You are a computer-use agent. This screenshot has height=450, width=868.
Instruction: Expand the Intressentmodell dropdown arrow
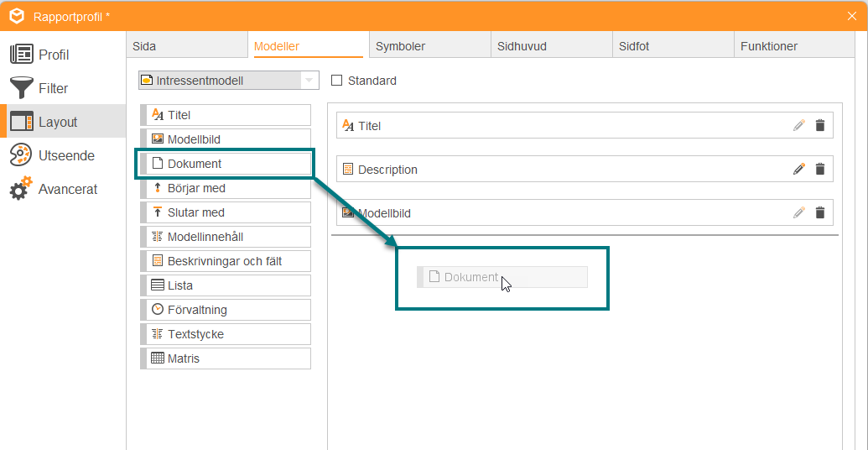click(309, 81)
